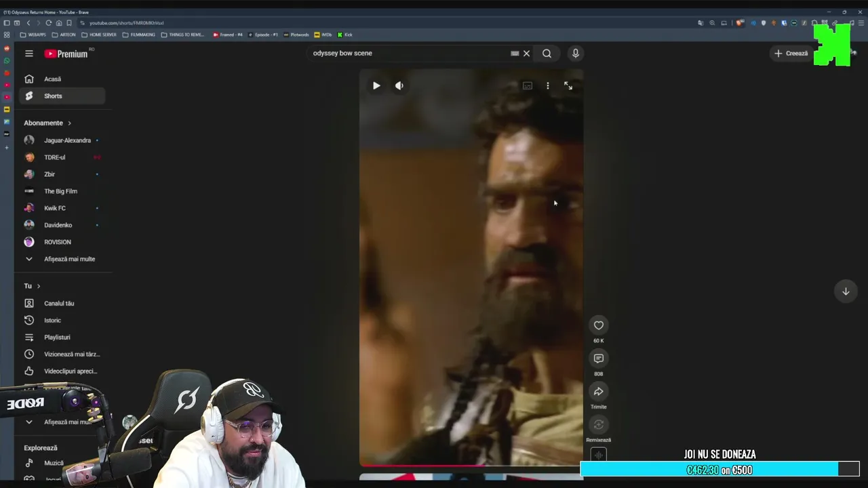
Task: Open the Episode - #1 bookmark
Action: 263,35
